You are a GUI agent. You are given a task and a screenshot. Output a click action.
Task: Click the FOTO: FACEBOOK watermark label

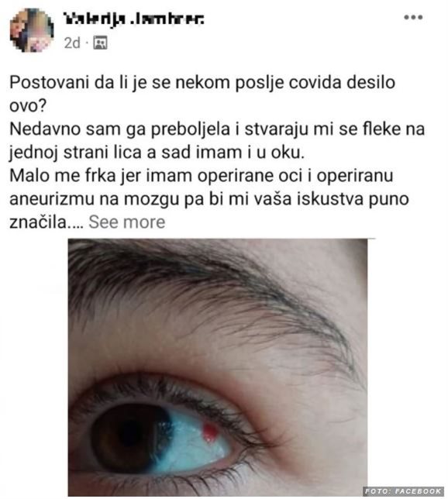tap(403, 491)
